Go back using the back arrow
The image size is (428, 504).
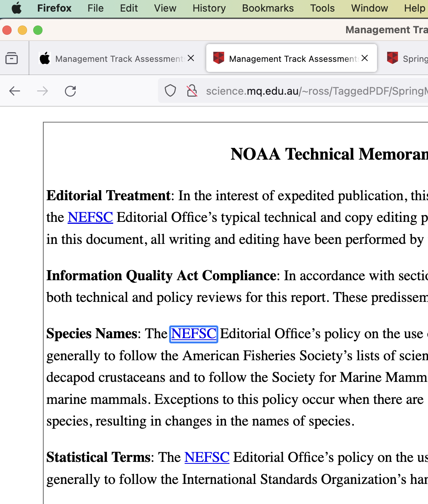[15, 91]
